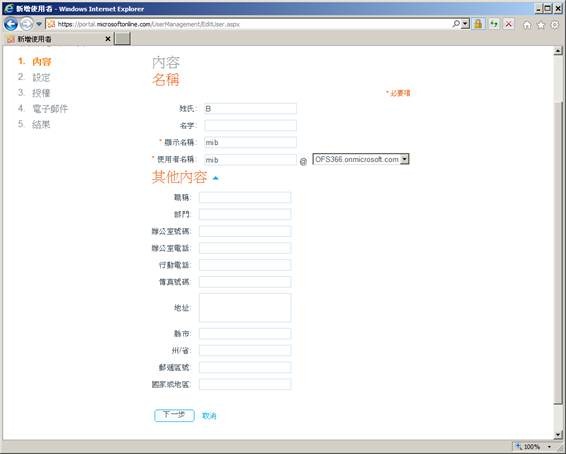Click the browser Back arrow button

click(11, 24)
